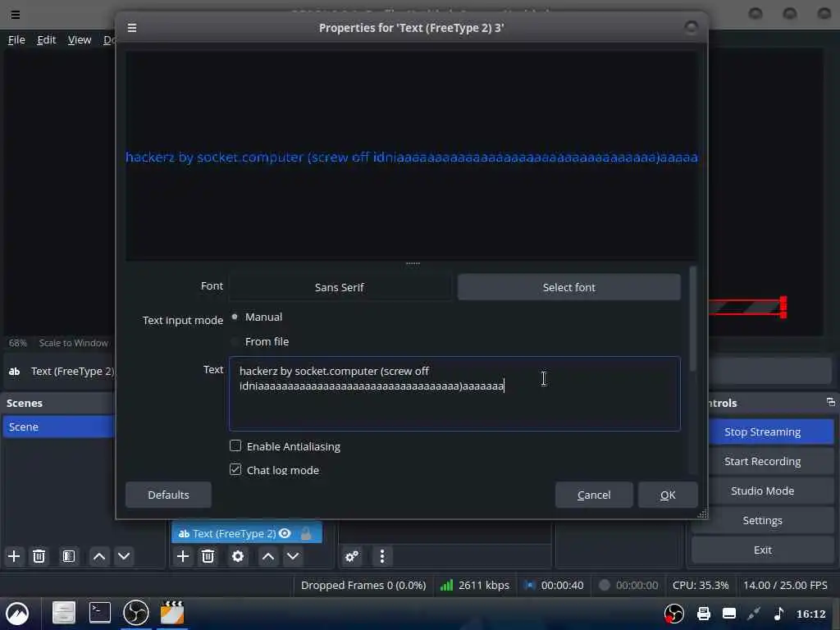Uncheck Chat log mode
Image resolution: width=840 pixels, height=630 pixels.
click(235, 470)
